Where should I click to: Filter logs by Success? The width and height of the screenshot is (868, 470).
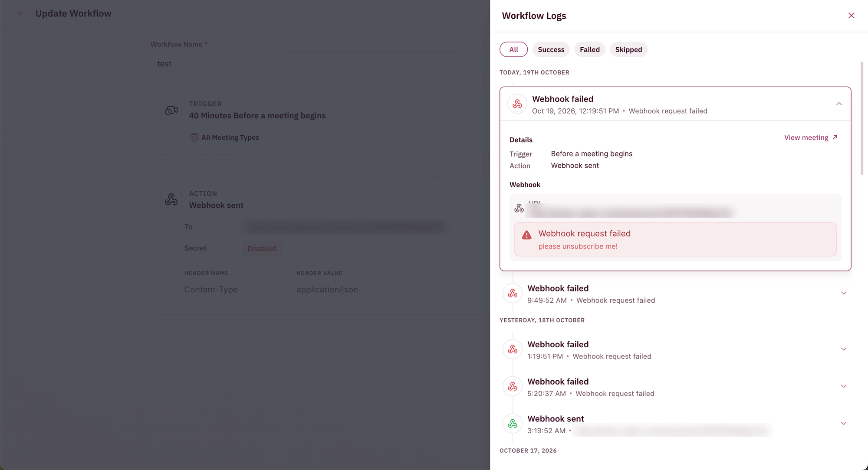551,49
